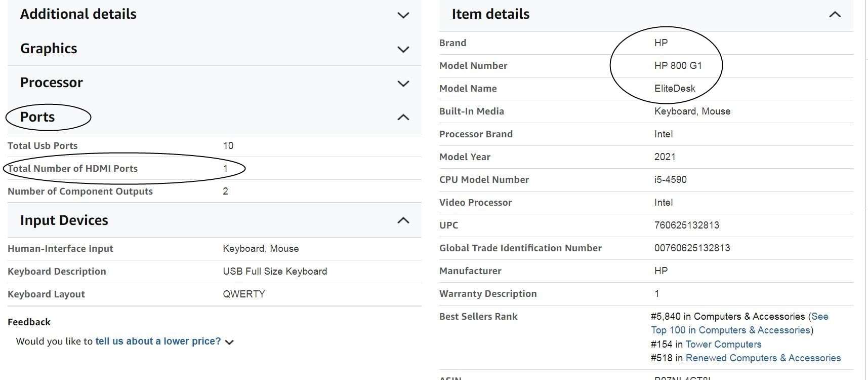
Task: Click the 'tell us about a lower price?' link
Action: tap(158, 341)
